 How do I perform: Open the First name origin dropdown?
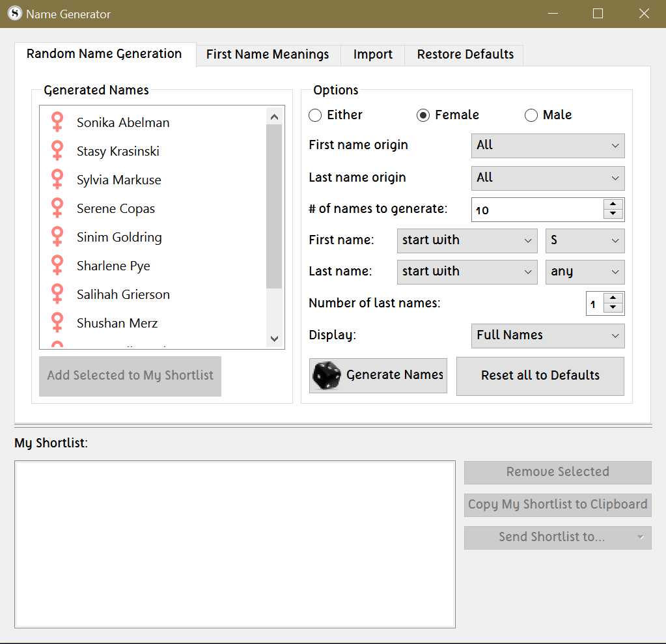(x=548, y=146)
